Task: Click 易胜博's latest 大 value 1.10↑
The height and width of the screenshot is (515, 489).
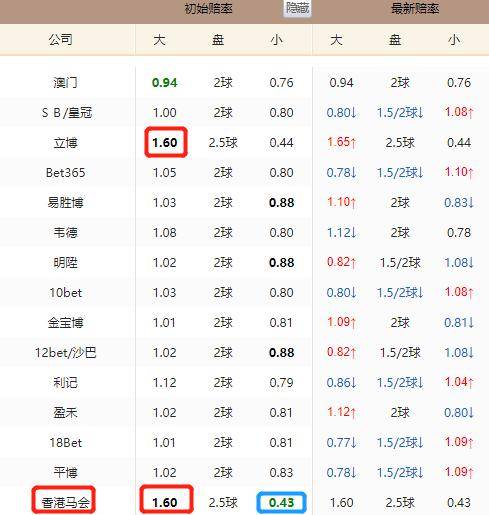Action: 341,202
